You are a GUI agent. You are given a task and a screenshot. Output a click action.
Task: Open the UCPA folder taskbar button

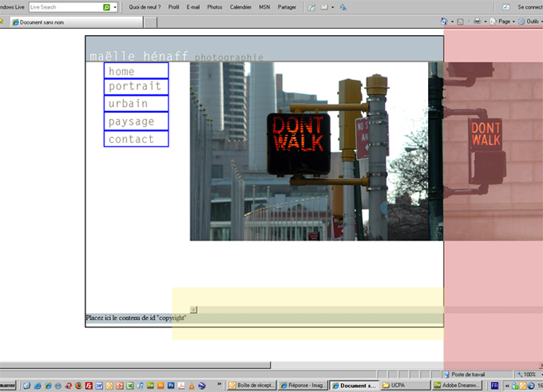pos(405,385)
